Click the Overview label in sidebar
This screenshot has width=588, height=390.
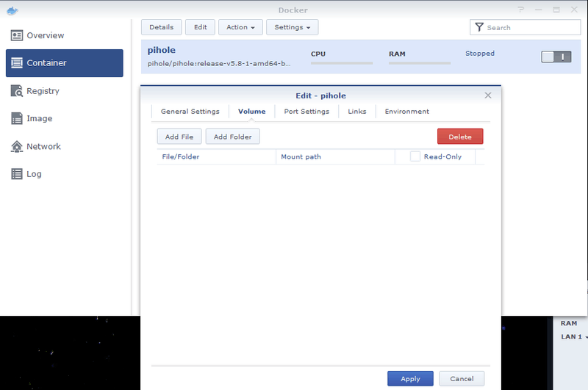coord(46,35)
